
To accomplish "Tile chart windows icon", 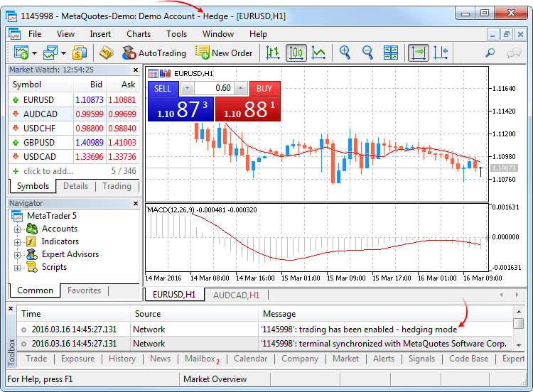I will coord(391,53).
